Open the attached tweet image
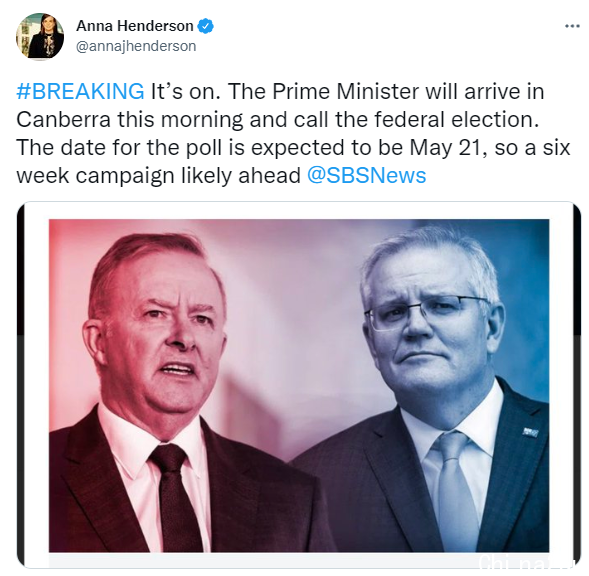Viewport: 589px width, 576px height. (x=299, y=385)
